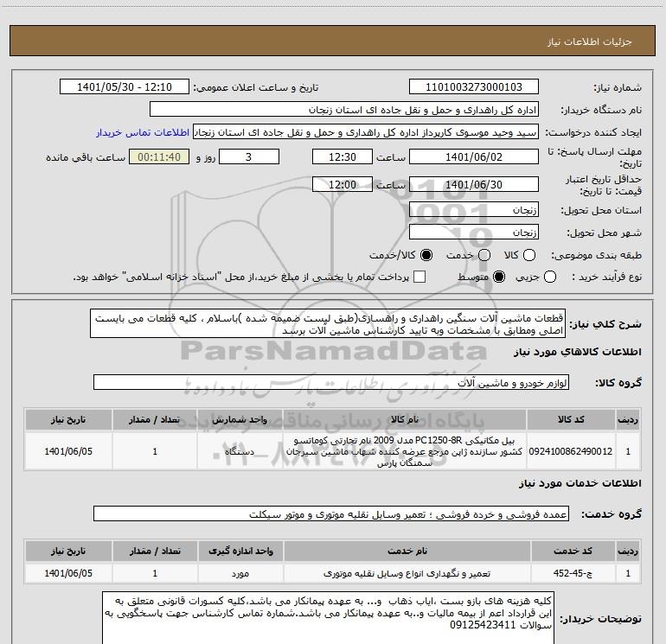This screenshot has width=666, height=644.
Task: Click the کد کالا column header
Action: click(571, 419)
